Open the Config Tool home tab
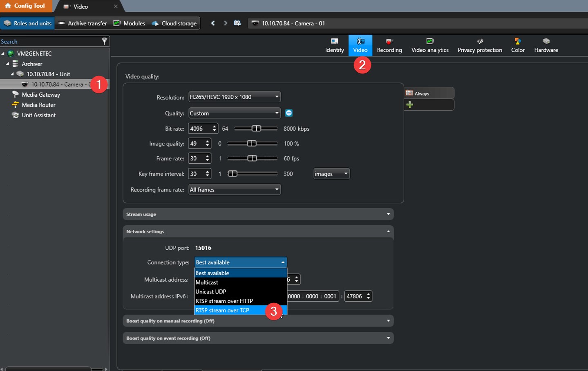Image resolution: width=588 pixels, height=371 pixels. point(25,6)
